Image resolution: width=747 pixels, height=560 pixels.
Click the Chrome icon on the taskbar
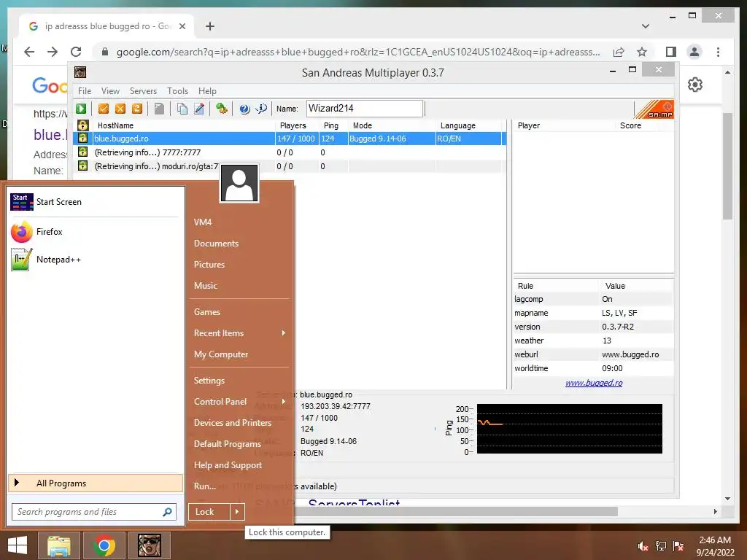(x=104, y=545)
